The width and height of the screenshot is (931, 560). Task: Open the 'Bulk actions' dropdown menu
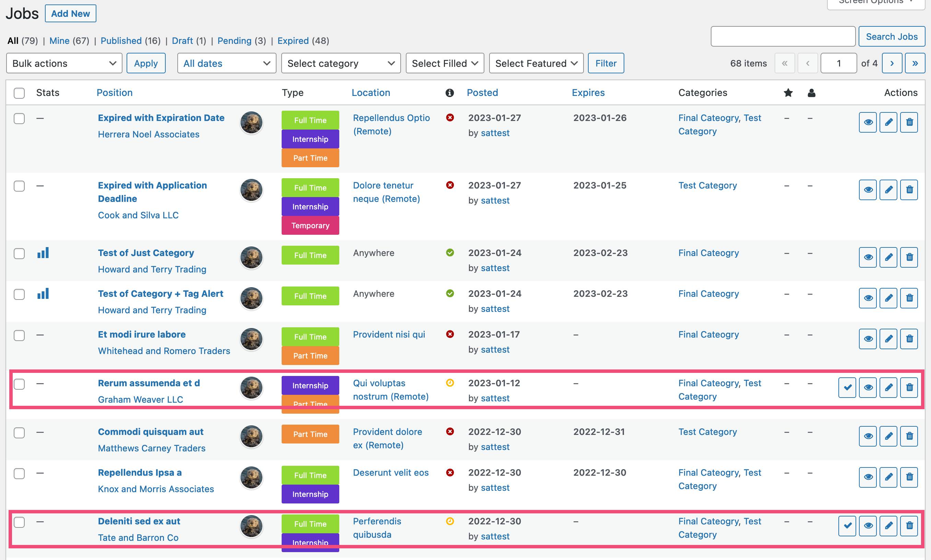pos(63,63)
